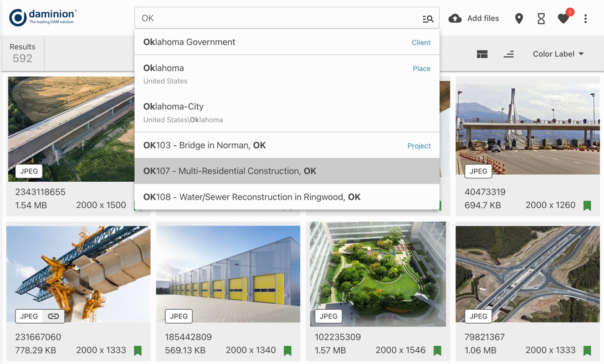Open the three-dot more options menu
The image size is (604, 364).
tap(585, 19)
